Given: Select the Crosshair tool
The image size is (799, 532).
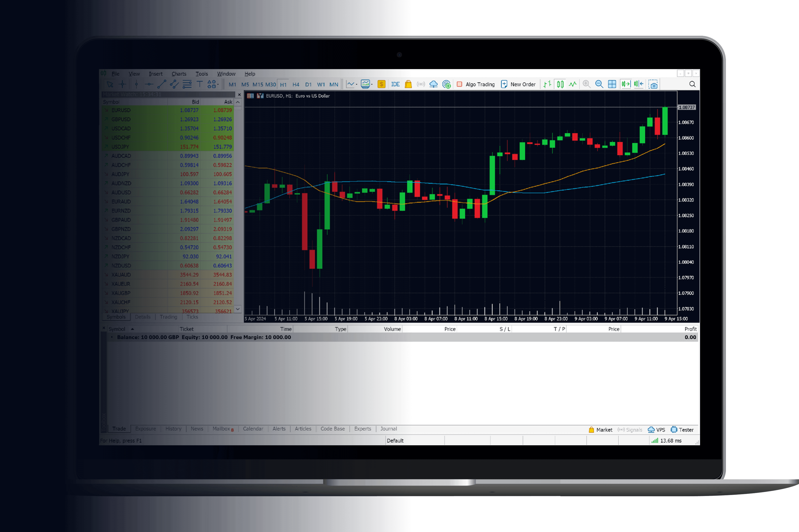Looking at the screenshot, I should coord(122,84).
